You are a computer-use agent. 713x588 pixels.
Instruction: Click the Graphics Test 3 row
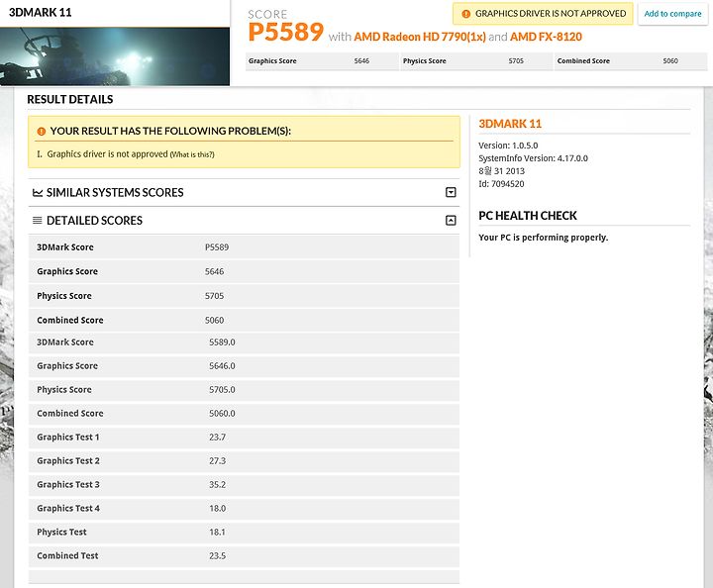(x=244, y=485)
